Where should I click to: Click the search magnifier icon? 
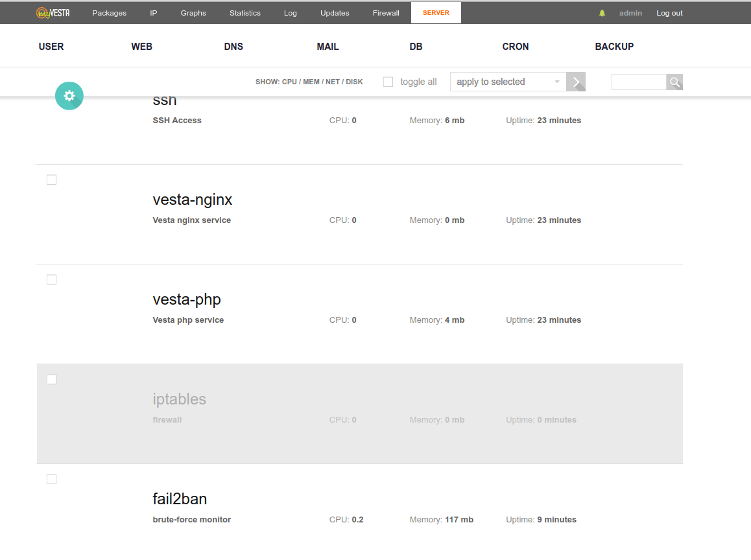[x=674, y=82]
